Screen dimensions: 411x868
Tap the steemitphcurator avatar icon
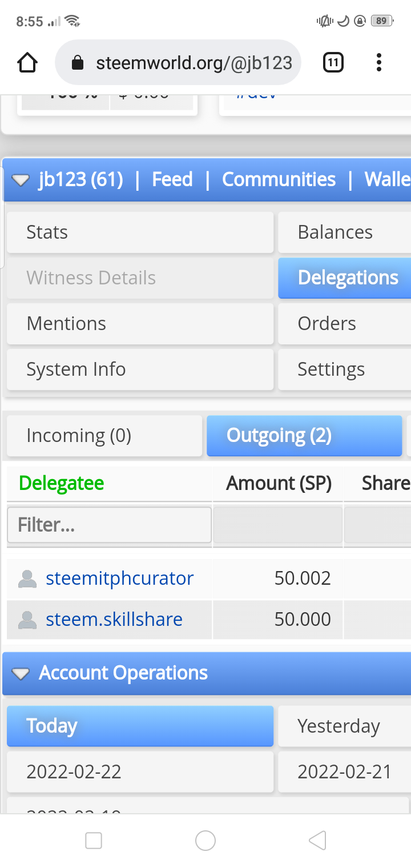click(27, 578)
